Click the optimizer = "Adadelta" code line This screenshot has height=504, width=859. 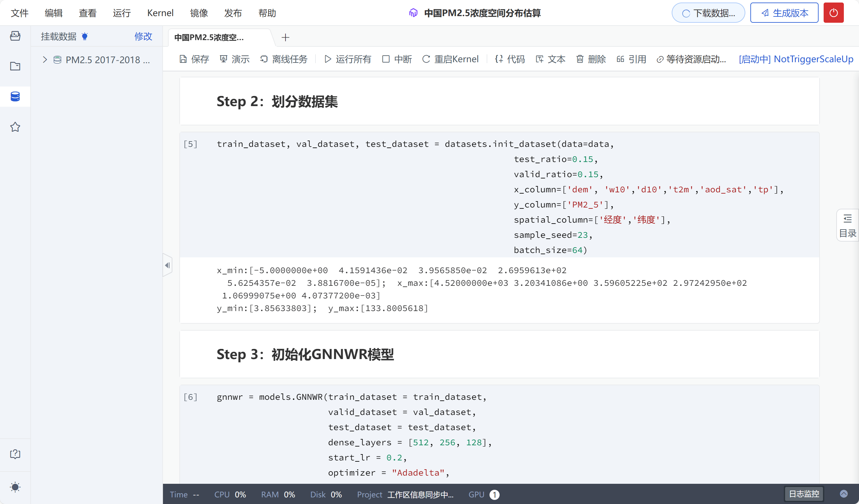pyautogui.click(x=389, y=473)
